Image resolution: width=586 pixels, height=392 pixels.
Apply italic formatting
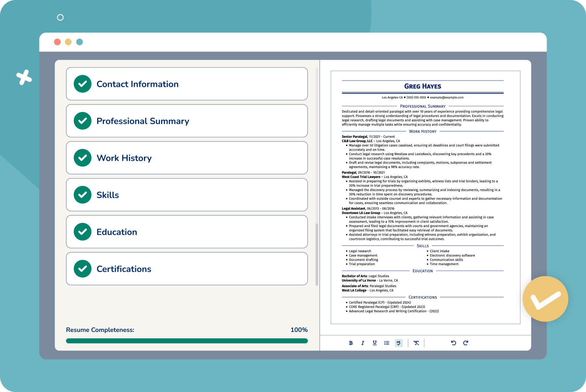363,343
